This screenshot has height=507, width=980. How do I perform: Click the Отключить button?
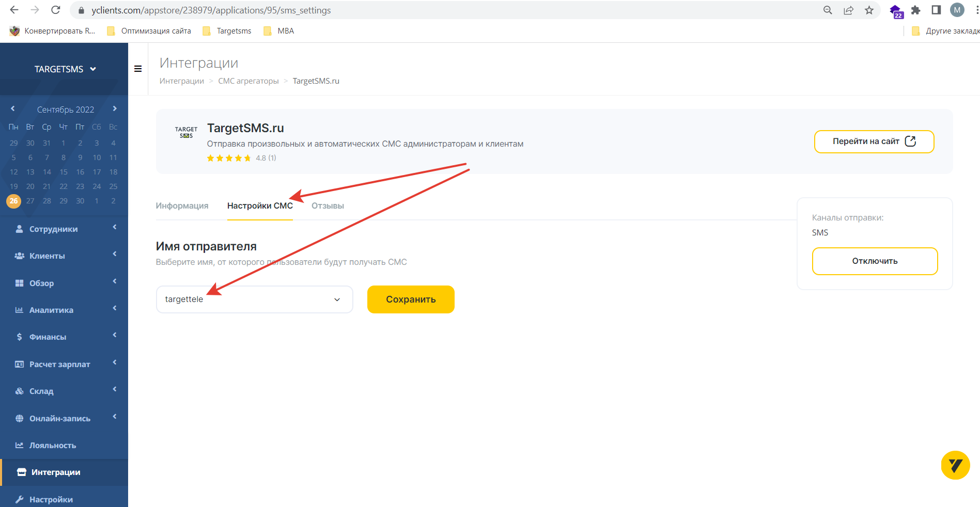(875, 261)
